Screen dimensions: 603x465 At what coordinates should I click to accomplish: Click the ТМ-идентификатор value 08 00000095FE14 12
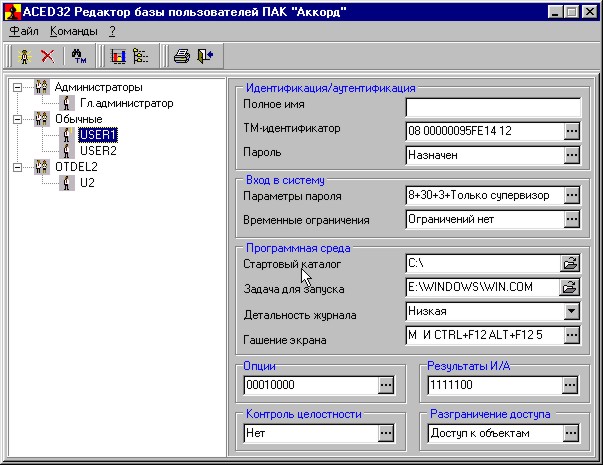pos(460,131)
